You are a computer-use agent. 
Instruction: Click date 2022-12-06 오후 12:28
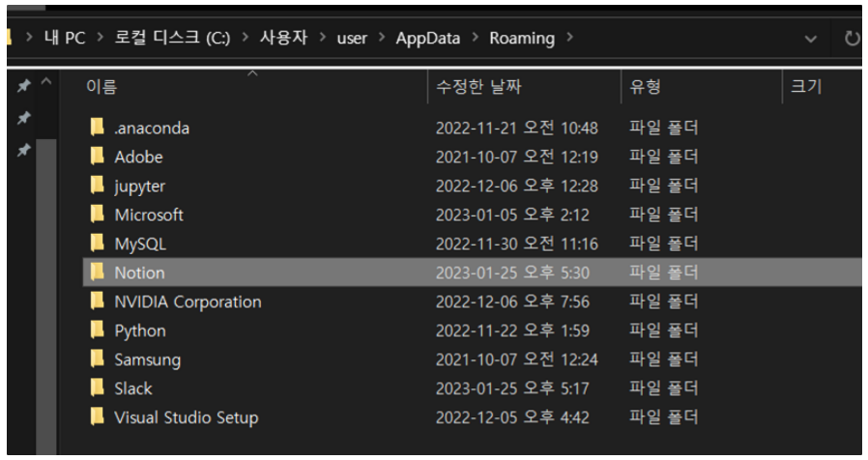point(516,186)
